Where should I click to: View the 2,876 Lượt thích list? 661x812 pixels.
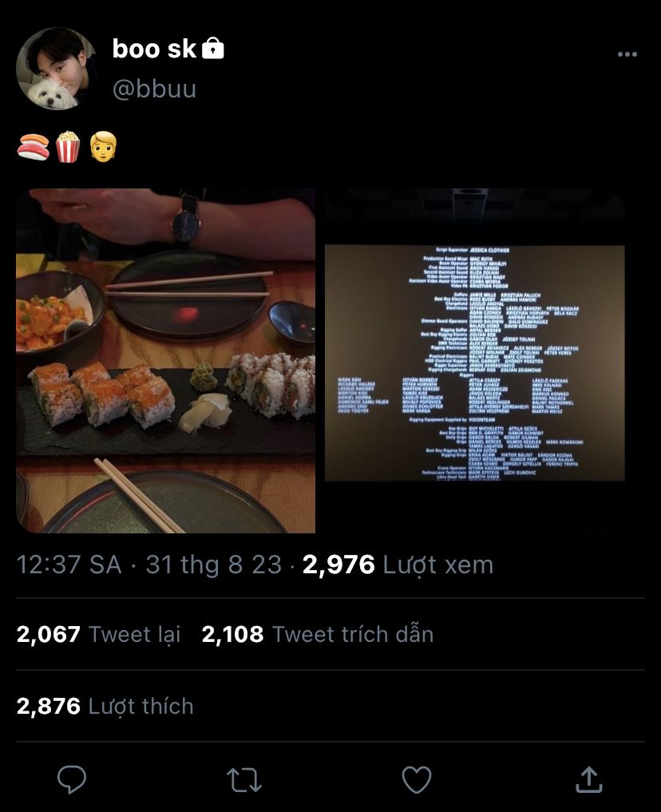tap(105, 707)
